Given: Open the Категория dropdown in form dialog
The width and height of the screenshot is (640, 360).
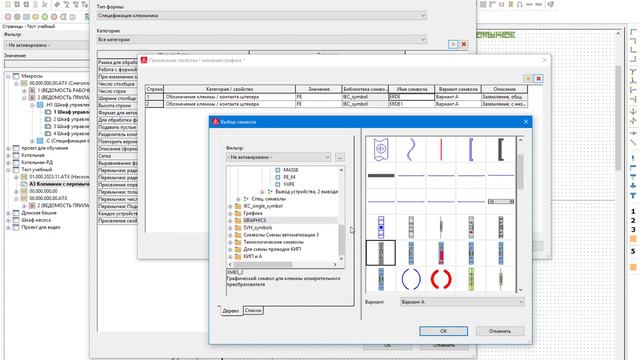Looking at the screenshot, I should [x=262, y=40].
